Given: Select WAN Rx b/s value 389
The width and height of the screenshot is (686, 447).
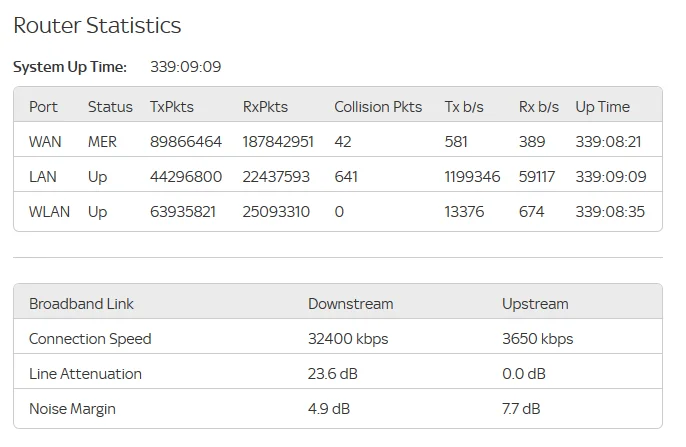Looking at the screenshot, I should coord(532,142).
